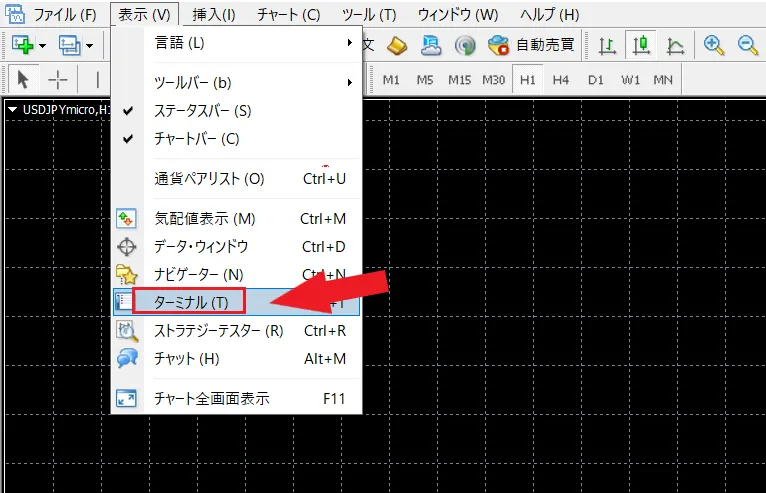Show ナビゲーター (N) panel
Screen dimensions: 766x493
237,275
